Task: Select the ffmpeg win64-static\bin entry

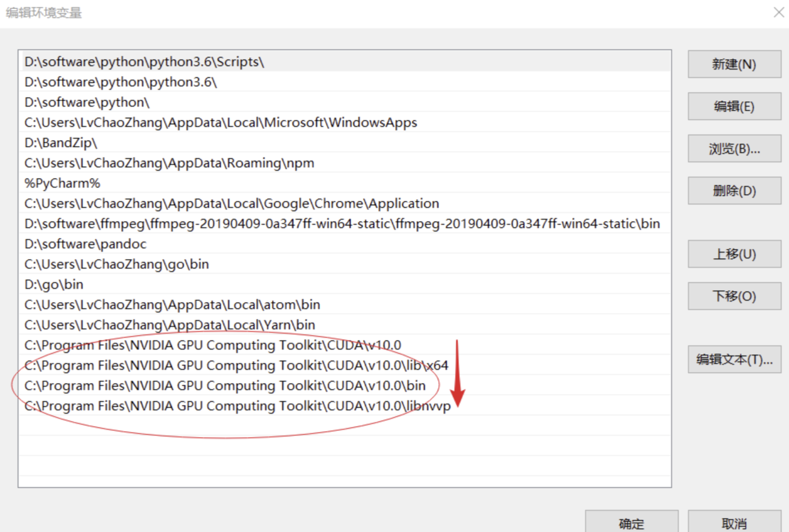Action: pyautogui.click(x=345, y=223)
